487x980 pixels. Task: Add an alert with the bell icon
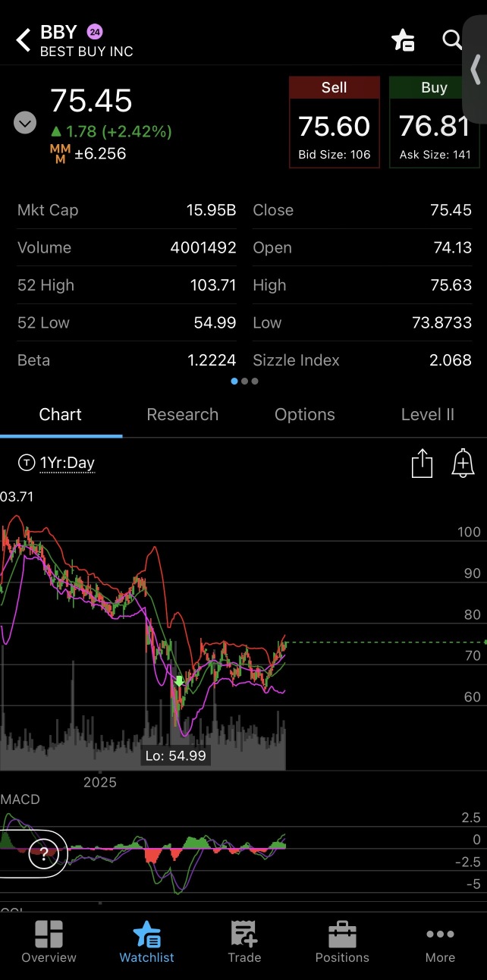coord(463,463)
